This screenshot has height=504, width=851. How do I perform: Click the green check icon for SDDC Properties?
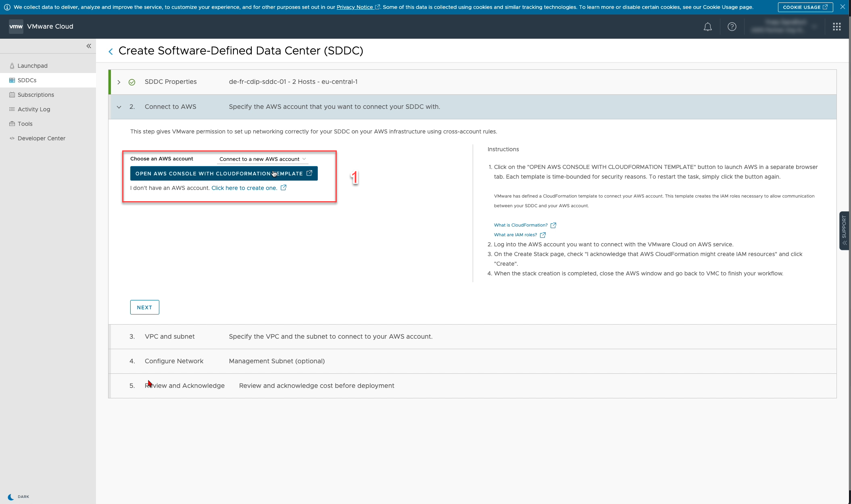pos(132,82)
